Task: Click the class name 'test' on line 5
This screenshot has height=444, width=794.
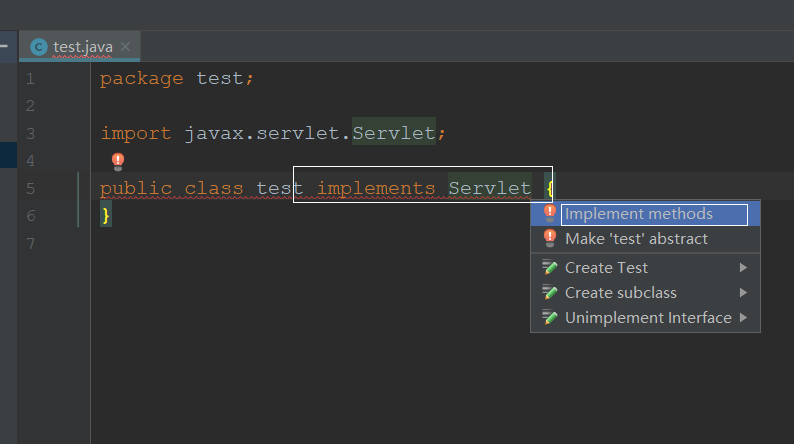Action: (280, 188)
